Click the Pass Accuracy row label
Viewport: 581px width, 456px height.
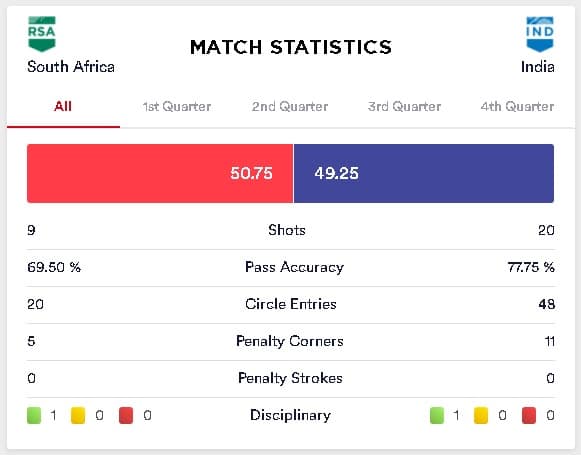click(295, 267)
